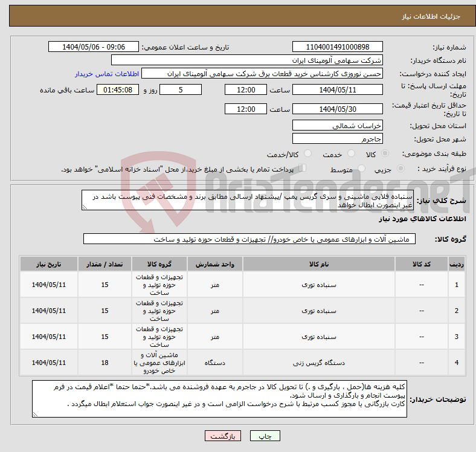Image resolution: width=476 pixels, height=452 pixels.
Task: Click the بازگشت (back) button
Action: [x=223, y=436]
